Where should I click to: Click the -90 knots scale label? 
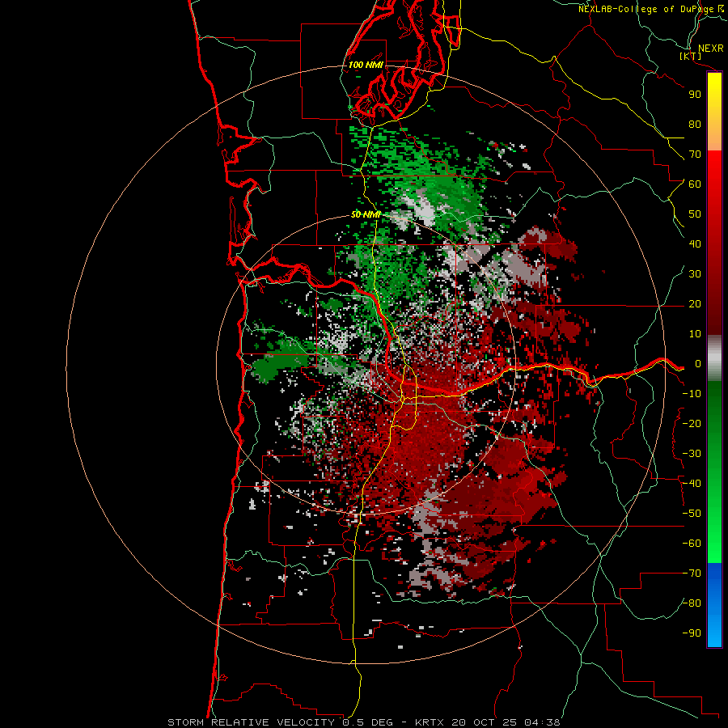click(692, 633)
